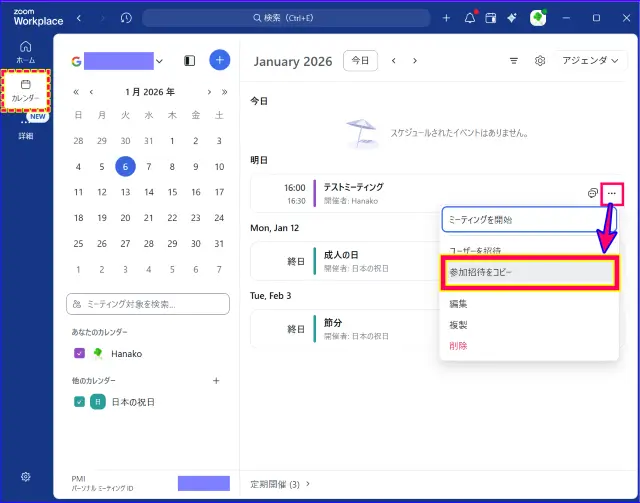Click the blue plus button to create an event
The width and height of the screenshot is (640, 503).
click(220, 60)
